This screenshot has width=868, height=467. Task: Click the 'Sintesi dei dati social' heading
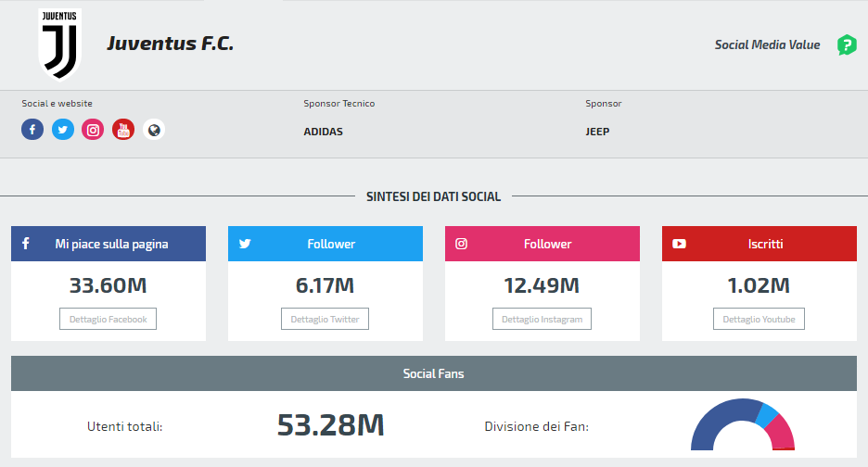[x=433, y=196]
